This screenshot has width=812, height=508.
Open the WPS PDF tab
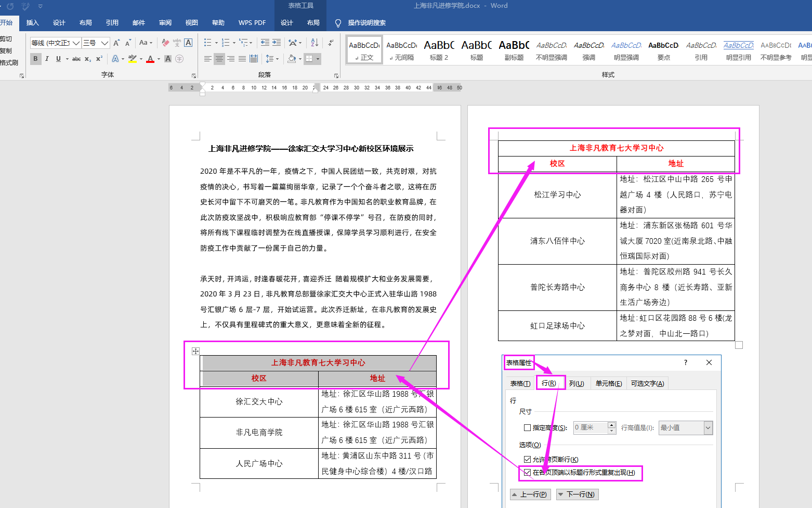click(x=252, y=23)
